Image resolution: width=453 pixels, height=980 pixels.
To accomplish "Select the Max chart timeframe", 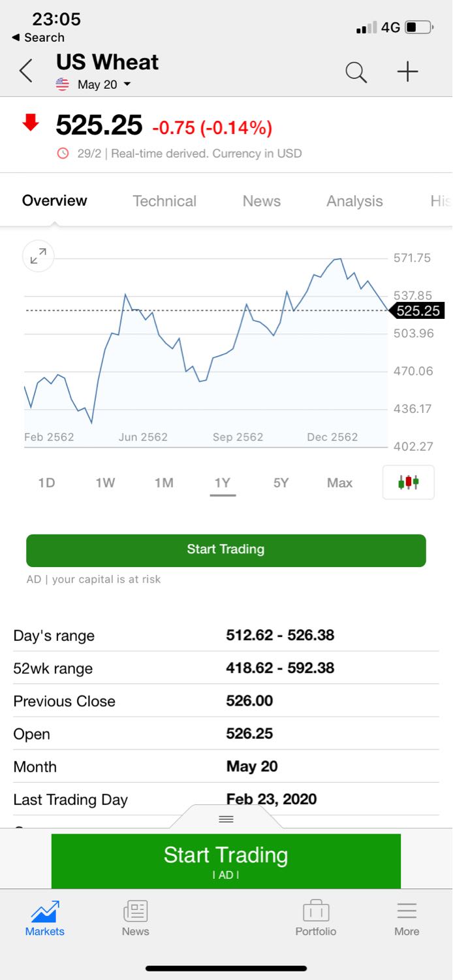I will point(339,483).
